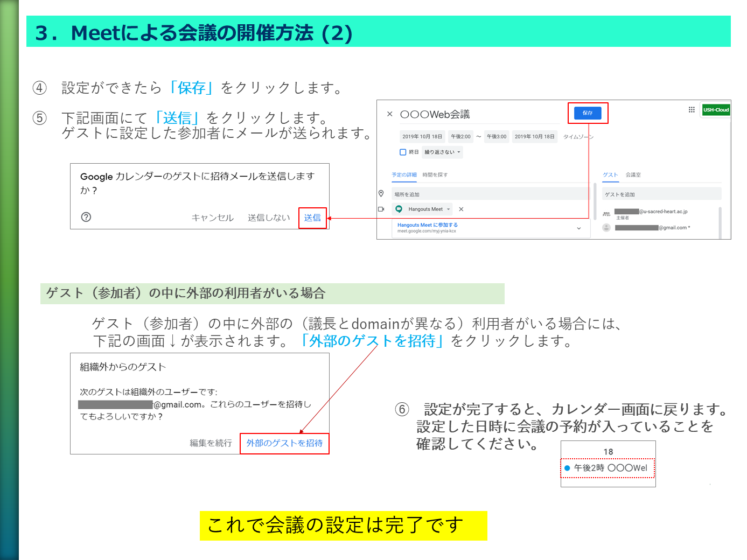Select the @gmail.com guest entry

click(653, 228)
